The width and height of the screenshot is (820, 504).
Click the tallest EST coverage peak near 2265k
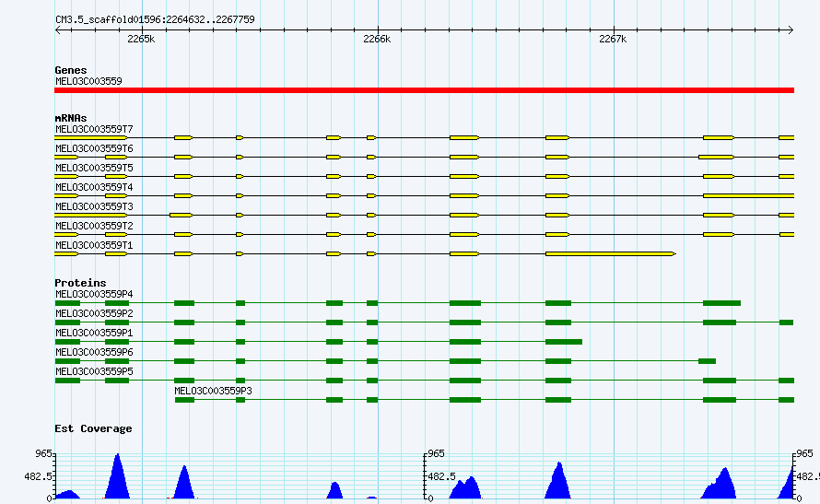coord(118,478)
